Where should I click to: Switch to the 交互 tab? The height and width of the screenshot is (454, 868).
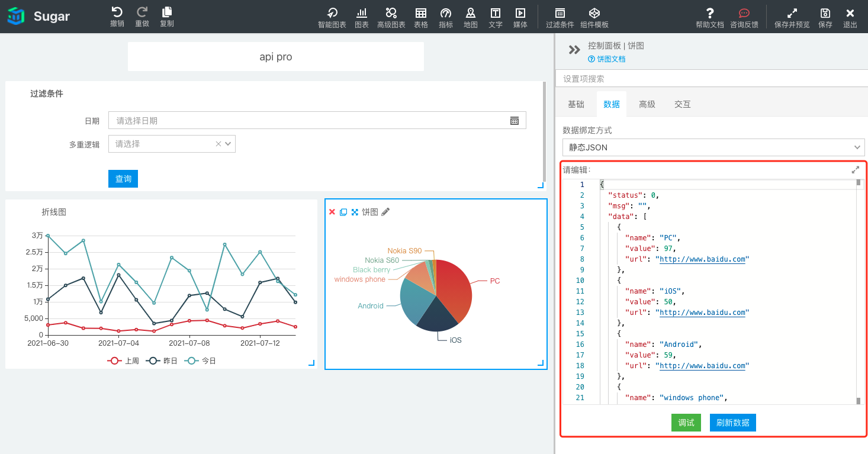(x=682, y=104)
